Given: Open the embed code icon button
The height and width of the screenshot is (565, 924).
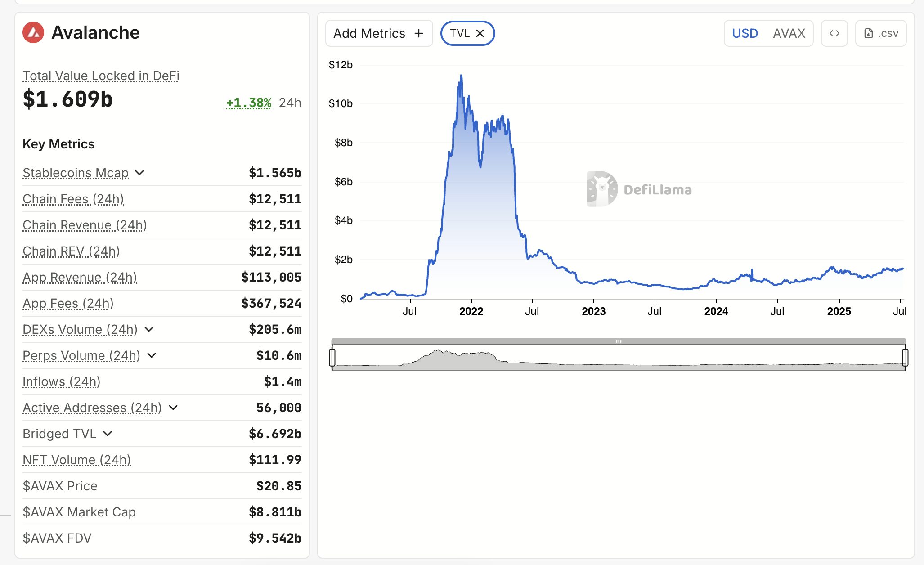Looking at the screenshot, I should coord(834,33).
